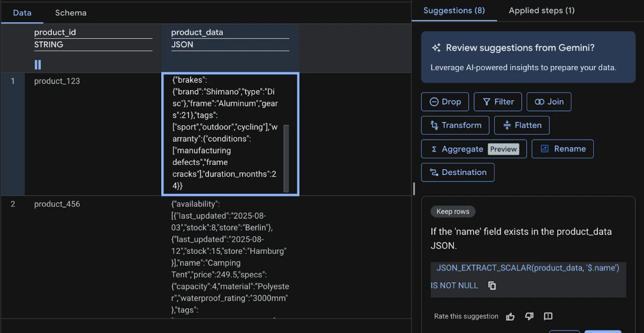This screenshot has height=333, width=644.
Task: Click the column marker icon under product_id
Action: coord(38,65)
